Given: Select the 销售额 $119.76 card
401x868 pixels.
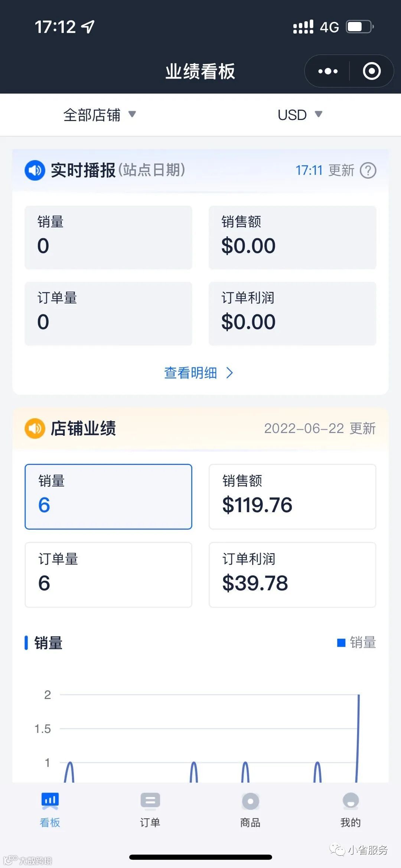Looking at the screenshot, I should point(292,496).
